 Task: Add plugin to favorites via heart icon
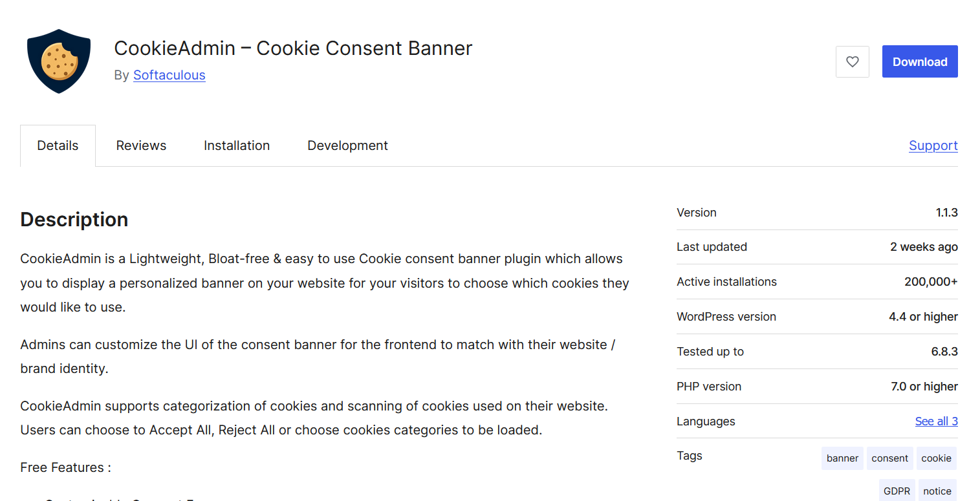(852, 61)
